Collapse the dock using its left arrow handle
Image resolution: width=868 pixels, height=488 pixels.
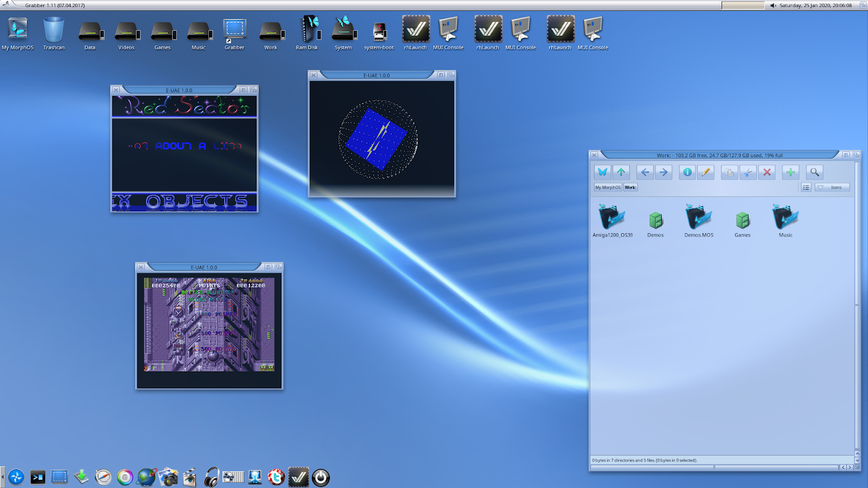tap(2, 477)
